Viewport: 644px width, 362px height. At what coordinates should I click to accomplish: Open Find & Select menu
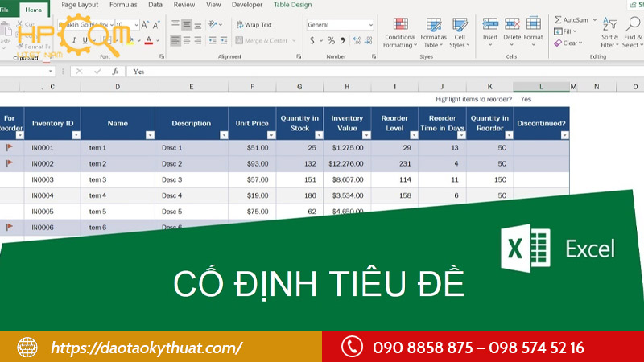point(633,33)
